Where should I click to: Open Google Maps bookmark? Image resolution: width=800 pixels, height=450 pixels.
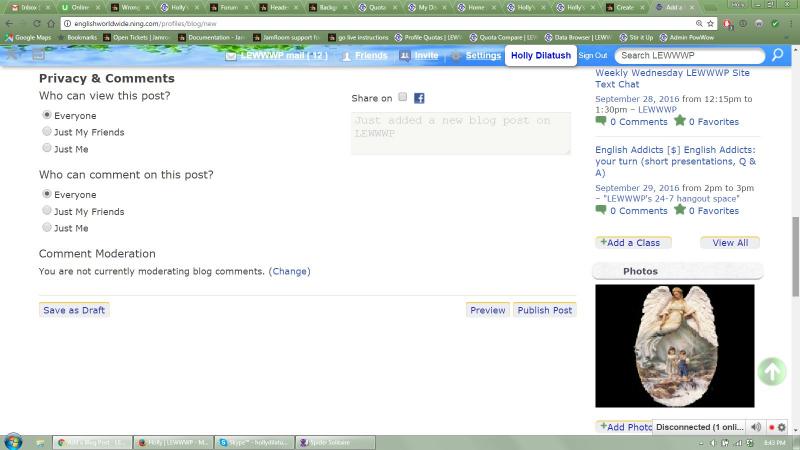click(29, 37)
